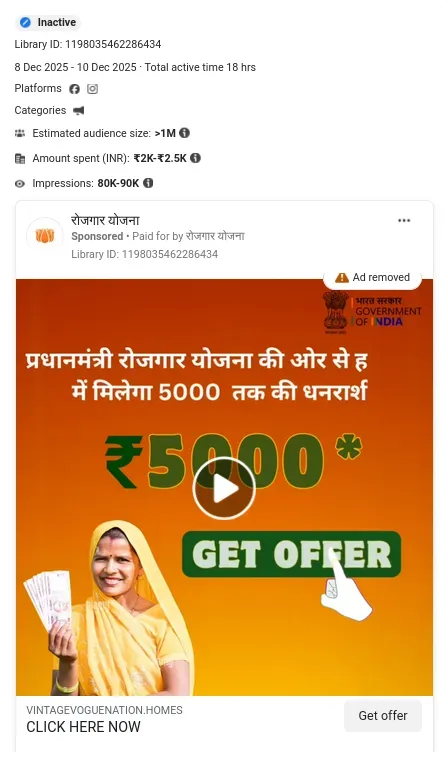Open the amount spent info icon
This screenshot has width=447, height=772.
point(195,158)
